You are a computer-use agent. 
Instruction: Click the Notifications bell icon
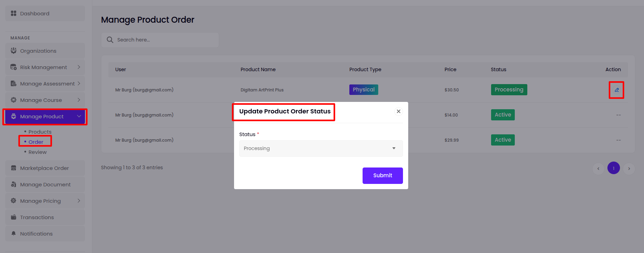[14, 233]
